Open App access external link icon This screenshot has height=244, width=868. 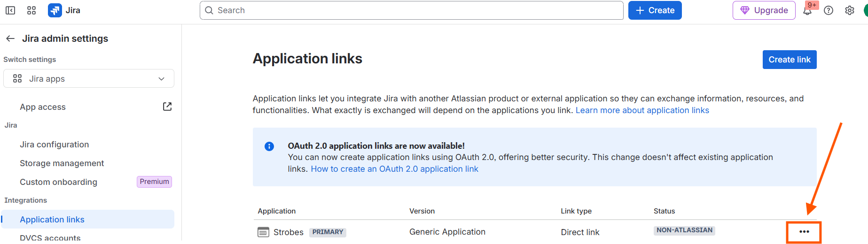click(x=167, y=107)
